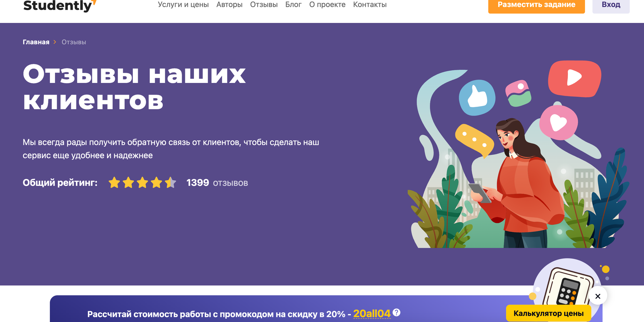Screen dimensions: 644x322
Task: Open Отзывы in the top navigation
Action: tap(264, 5)
